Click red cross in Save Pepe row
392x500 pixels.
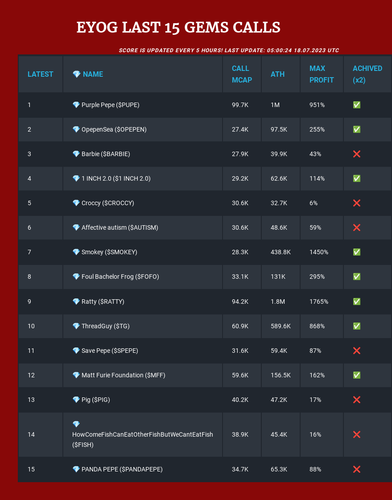[357, 350]
